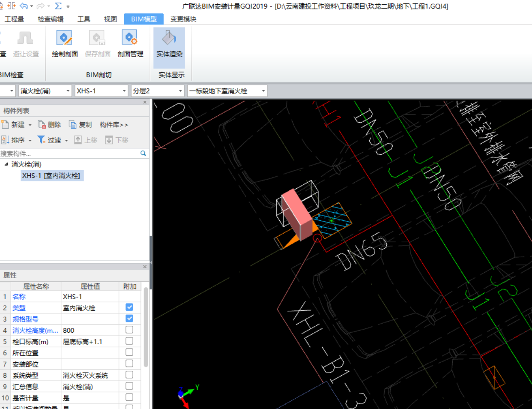The width and height of the screenshot is (532, 409).
Task: Open the 新建 dropdown arrow
Action: (30, 125)
